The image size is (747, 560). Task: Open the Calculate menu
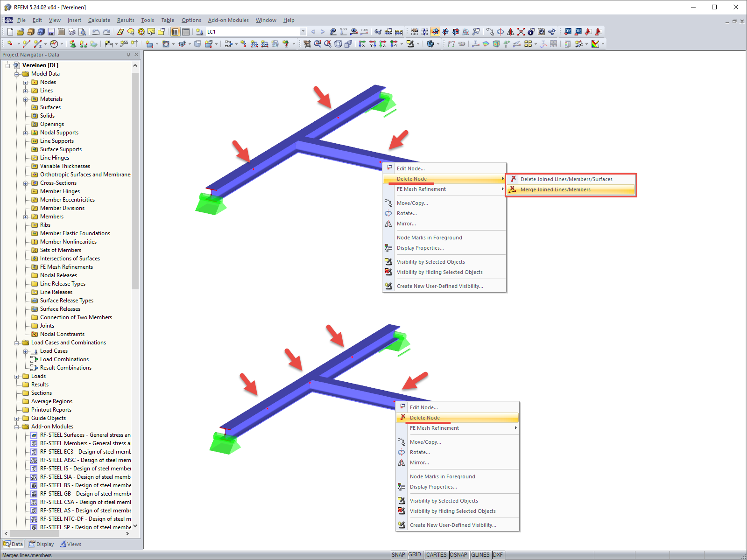click(x=99, y=20)
